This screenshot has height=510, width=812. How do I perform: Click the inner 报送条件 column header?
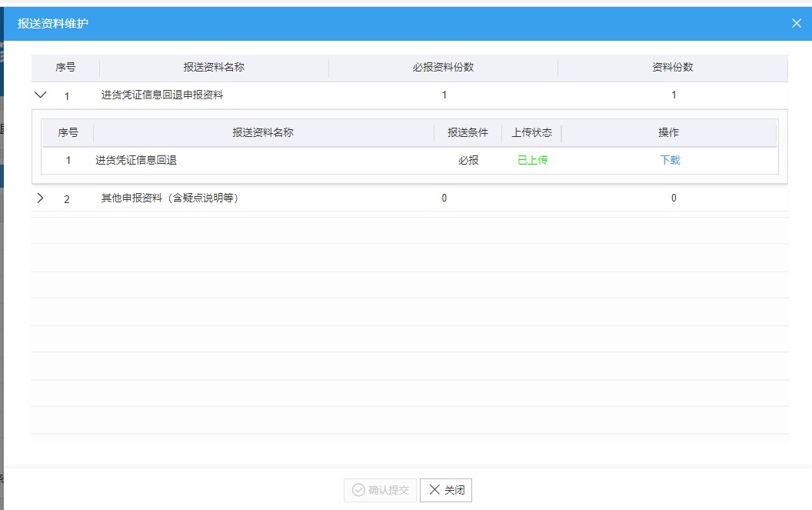click(x=468, y=132)
